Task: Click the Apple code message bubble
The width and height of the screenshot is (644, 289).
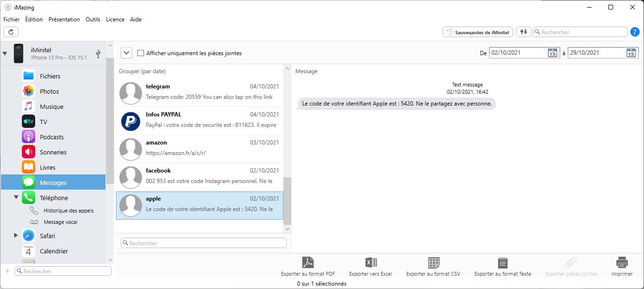Action: click(x=397, y=103)
